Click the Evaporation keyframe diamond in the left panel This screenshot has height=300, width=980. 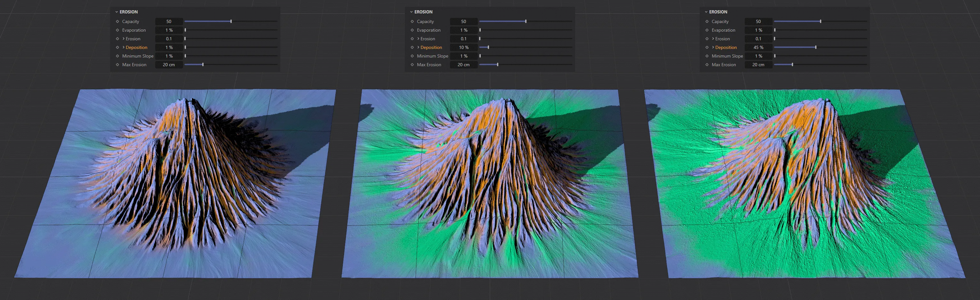tap(117, 30)
